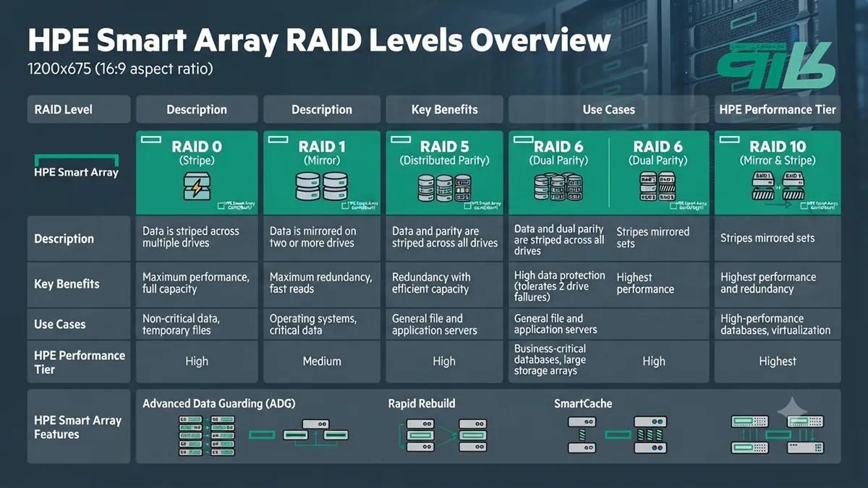Screen dimensions: 868x488
Task: Click 'Data and parity are striped across all drives'
Action: tap(445, 237)
